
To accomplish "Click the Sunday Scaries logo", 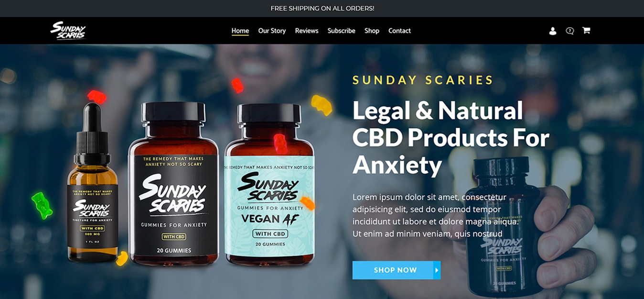I will click(68, 30).
